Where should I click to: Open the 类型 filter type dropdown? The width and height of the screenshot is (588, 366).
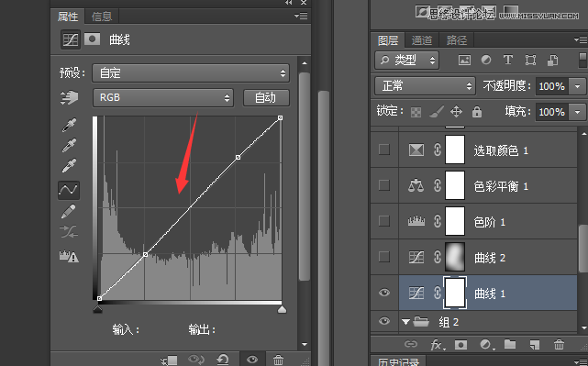coord(406,60)
